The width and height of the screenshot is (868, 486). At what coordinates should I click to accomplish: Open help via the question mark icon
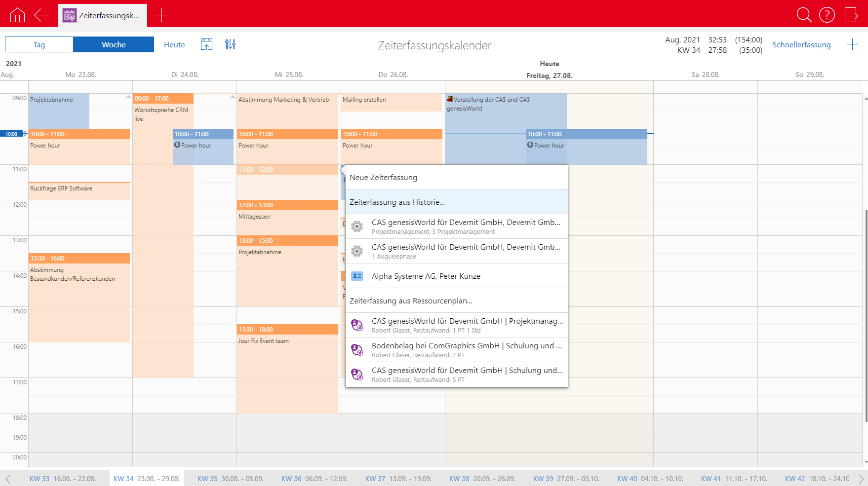tap(827, 15)
